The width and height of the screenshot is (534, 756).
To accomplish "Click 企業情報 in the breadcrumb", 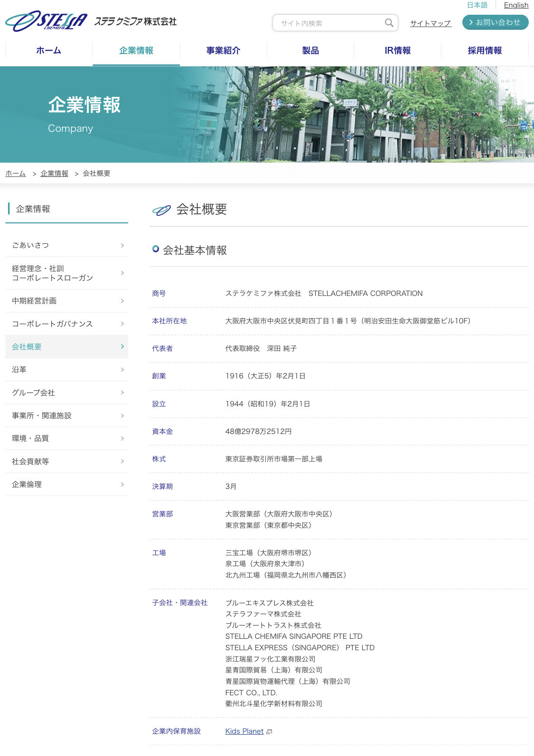I will (54, 174).
